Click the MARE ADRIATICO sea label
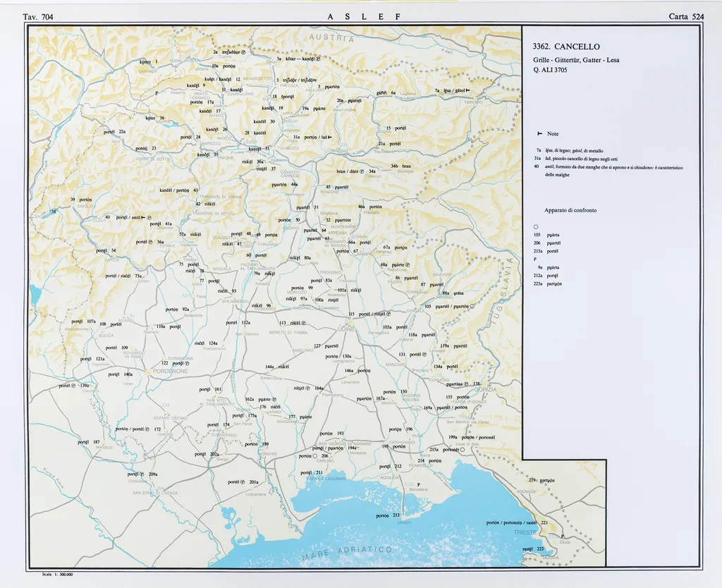This screenshot has width=722, height=588. [345, 553]
